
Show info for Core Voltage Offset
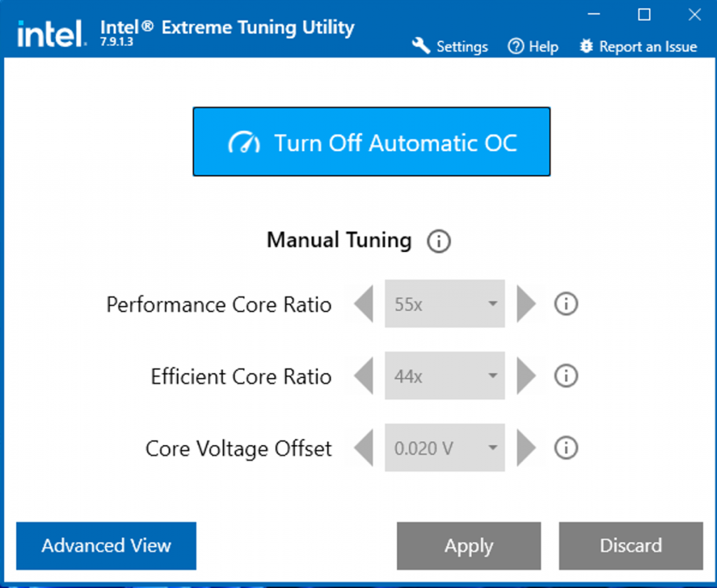pos(566,448)
